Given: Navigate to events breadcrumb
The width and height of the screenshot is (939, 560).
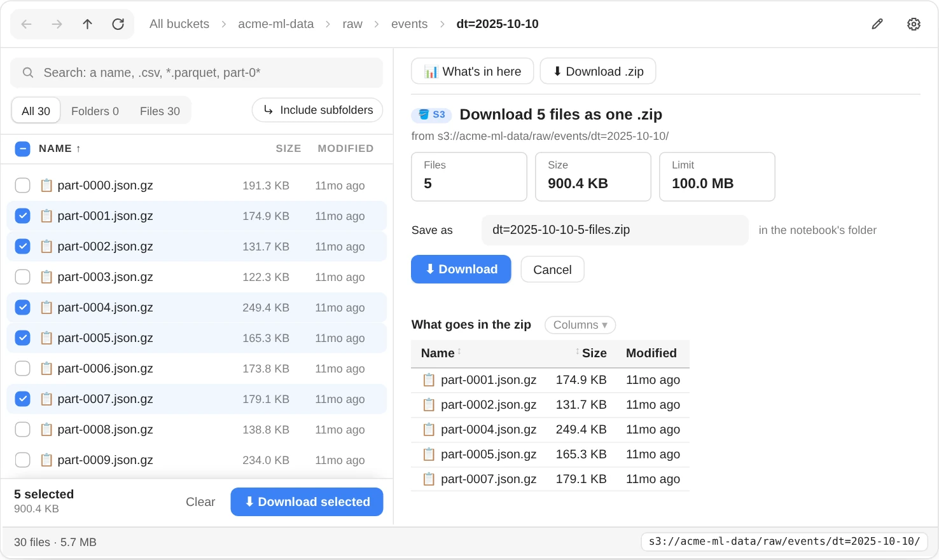Looking at the screenshot, I should click(x=409, y=24).
